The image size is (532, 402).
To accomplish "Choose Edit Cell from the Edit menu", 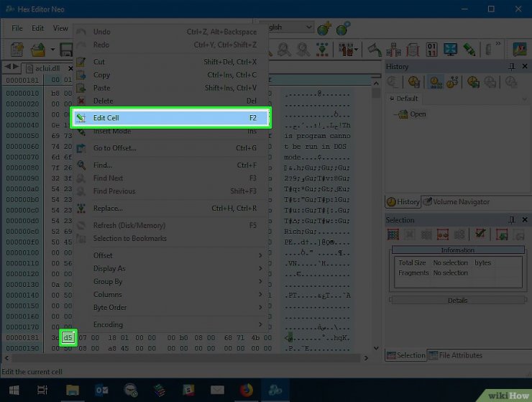I will (x=170, y=118).
